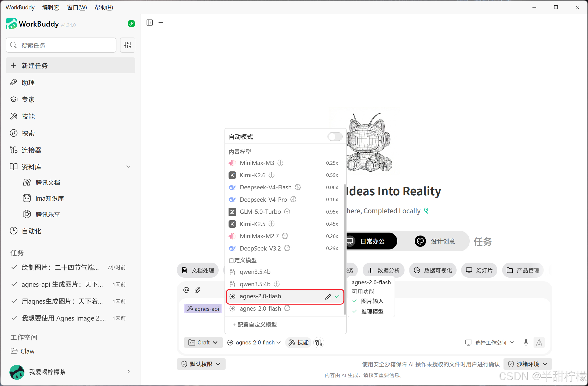Viewport: 588px width, 386px height.
Task: Open 技能 in the sidebar
Action: [70, 116]
